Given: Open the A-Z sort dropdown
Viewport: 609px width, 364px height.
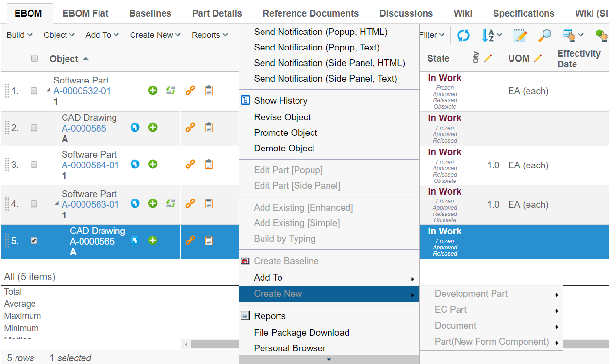Looking at the screenshot, I should pyautogui.click(x=491, y=35).
